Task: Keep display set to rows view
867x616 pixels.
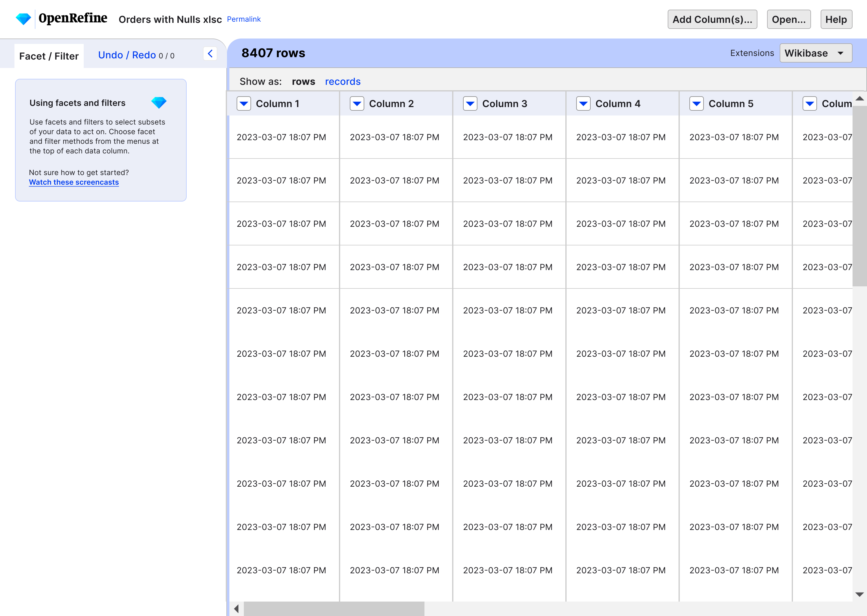Action: click(303, 81)
